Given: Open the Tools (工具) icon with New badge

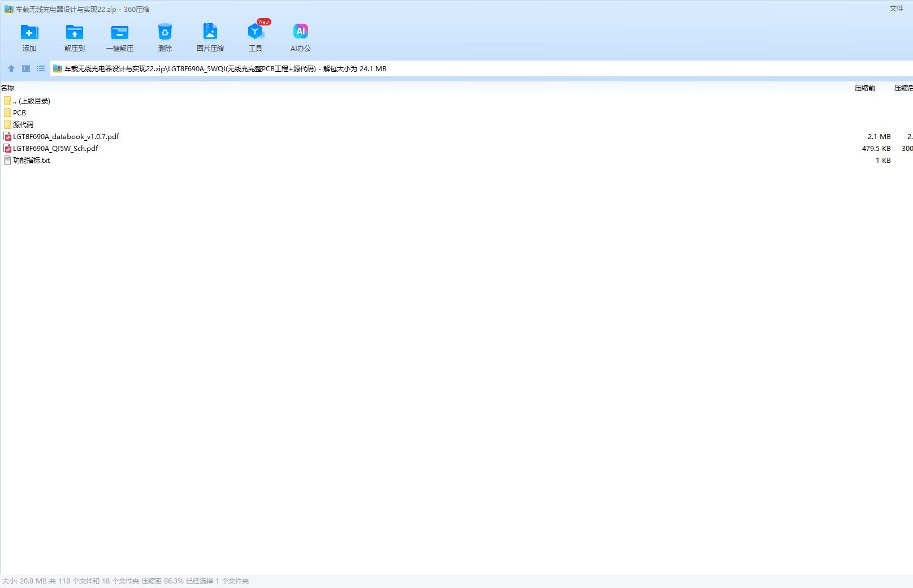Looking at the screenshot, I should coord(256,33).
